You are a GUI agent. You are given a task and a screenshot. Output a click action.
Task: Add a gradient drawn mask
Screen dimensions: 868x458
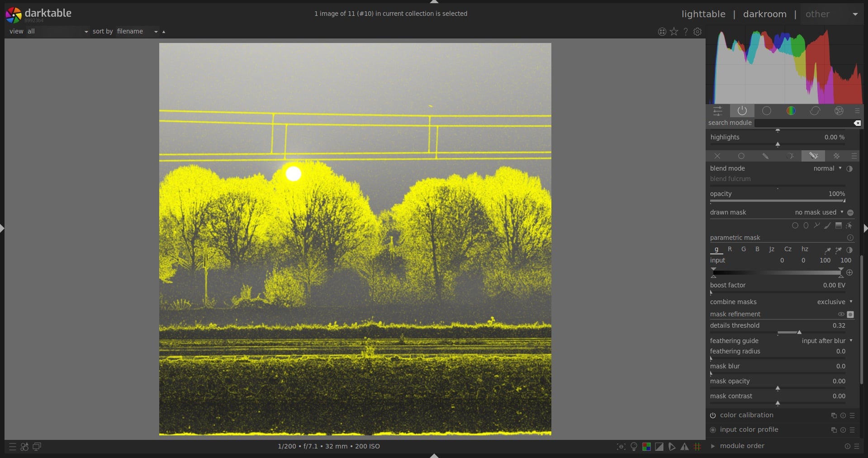[x=838, y=225]
